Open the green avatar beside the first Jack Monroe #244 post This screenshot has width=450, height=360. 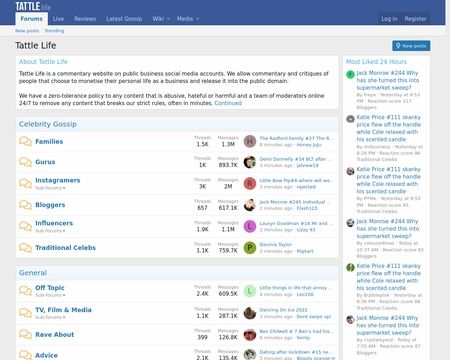350,74
